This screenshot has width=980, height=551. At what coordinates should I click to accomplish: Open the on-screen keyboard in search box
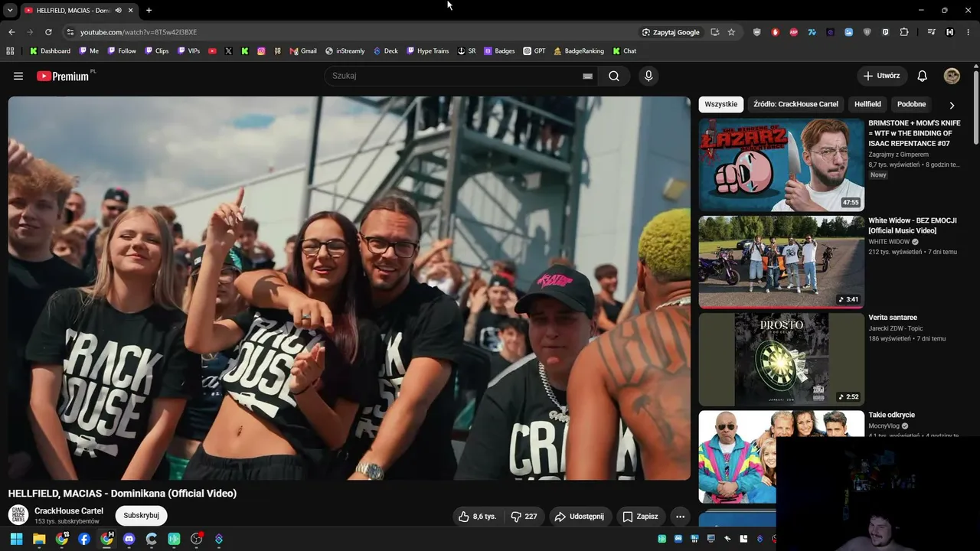point(587,76)
